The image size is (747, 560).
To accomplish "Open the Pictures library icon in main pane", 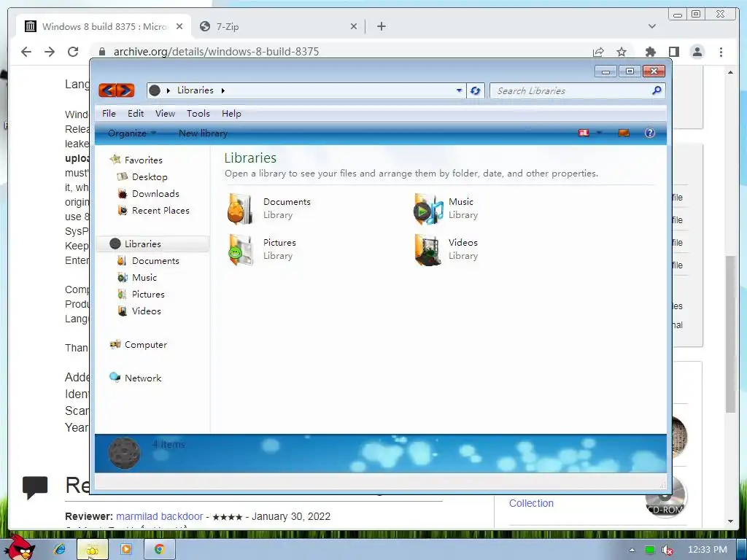I will coord(240,249).
